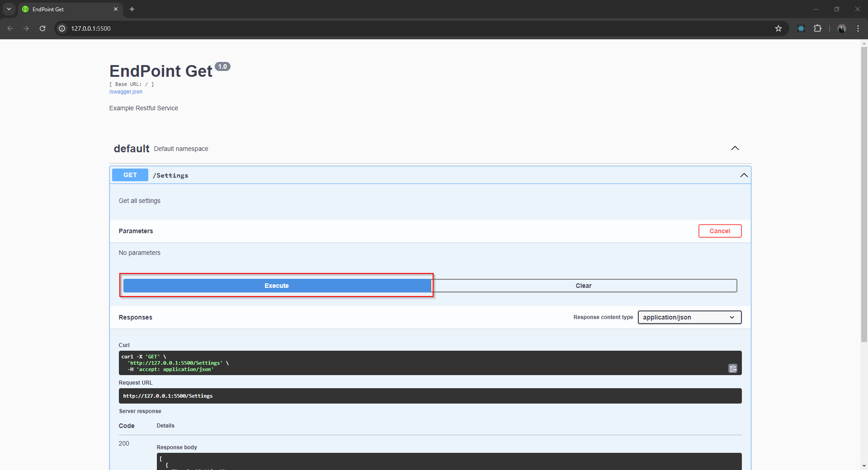Open a new browser tab
Image resolution: width=868 pixels, height=470 pixels.
tap(132, 9)
